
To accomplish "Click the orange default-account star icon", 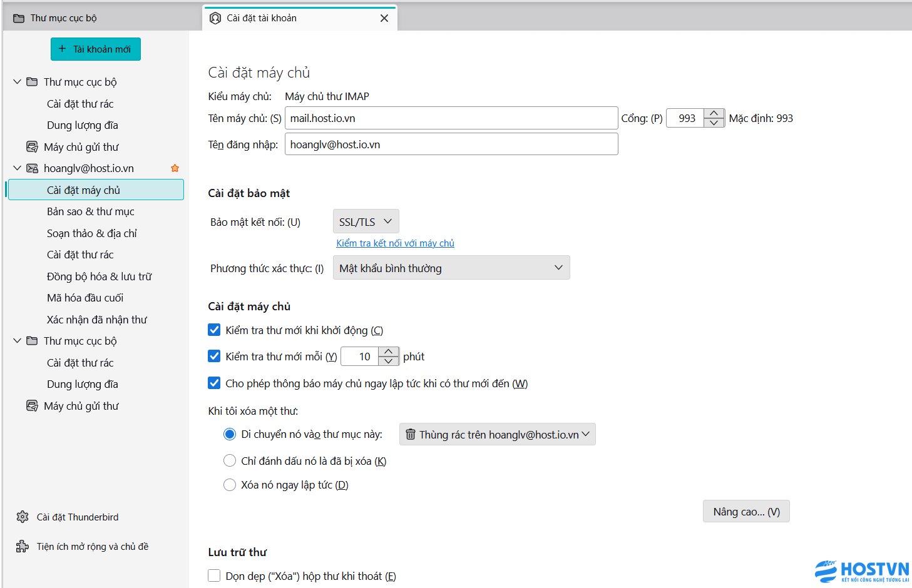I will 175,168.
